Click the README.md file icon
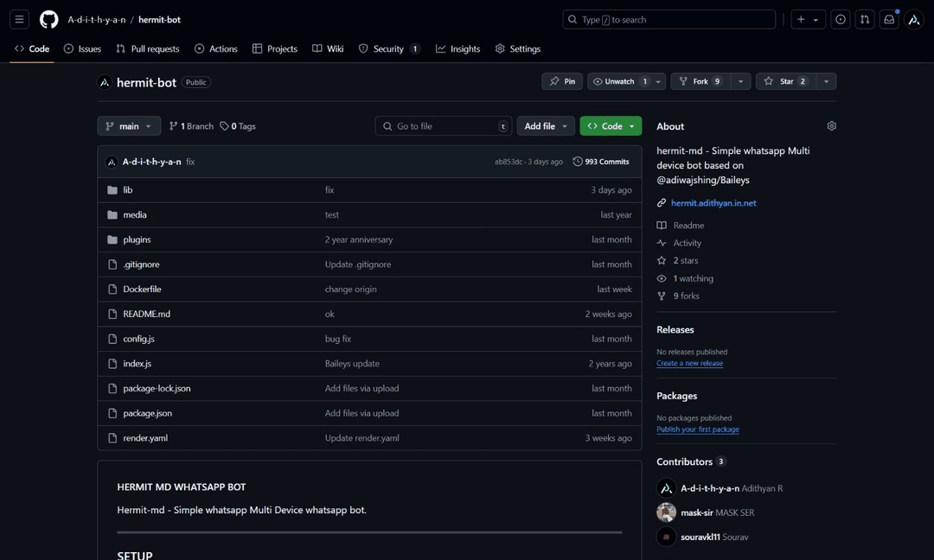 [x=112, y=315]
